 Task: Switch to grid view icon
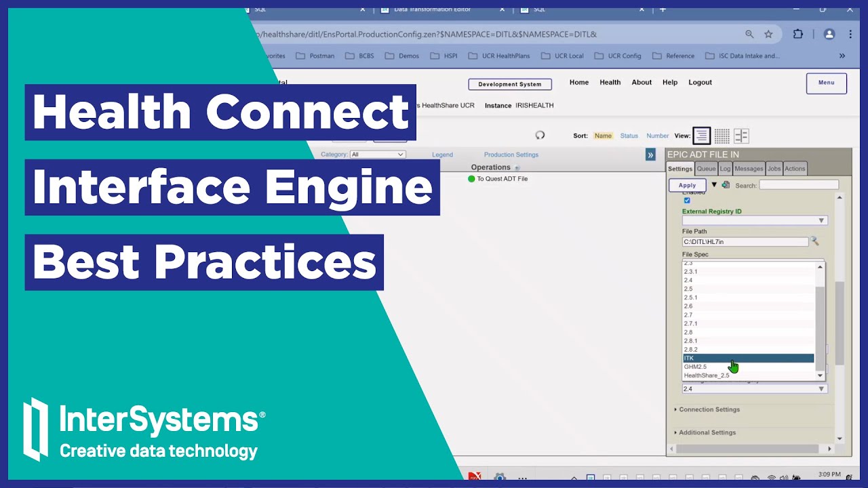722,136
